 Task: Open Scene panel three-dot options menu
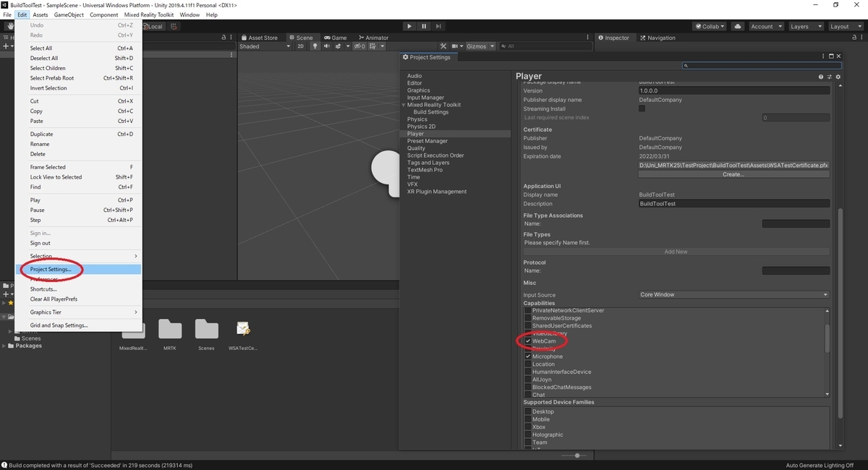[587, 38]
